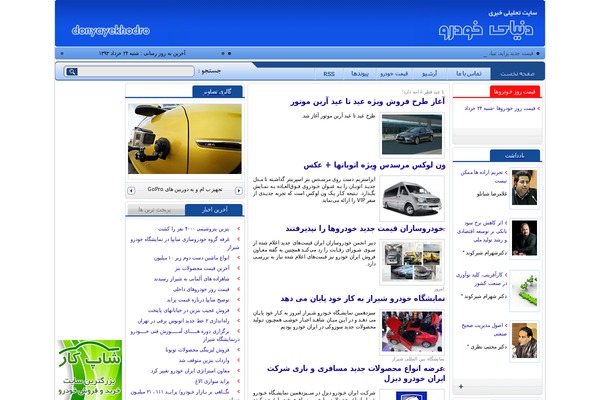Open headline خودروسازان قیمت جدید خودروها را نپذیرفتند
The height and width of the screenshot is (400, 600).
(x=365, y=229)
